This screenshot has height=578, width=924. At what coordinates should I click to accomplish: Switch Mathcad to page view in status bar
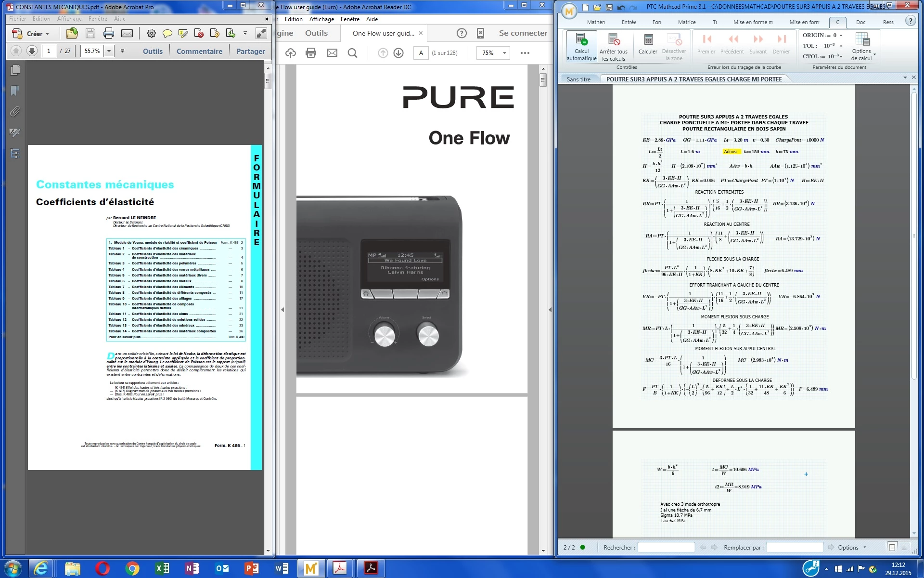(x=892, y=547)
